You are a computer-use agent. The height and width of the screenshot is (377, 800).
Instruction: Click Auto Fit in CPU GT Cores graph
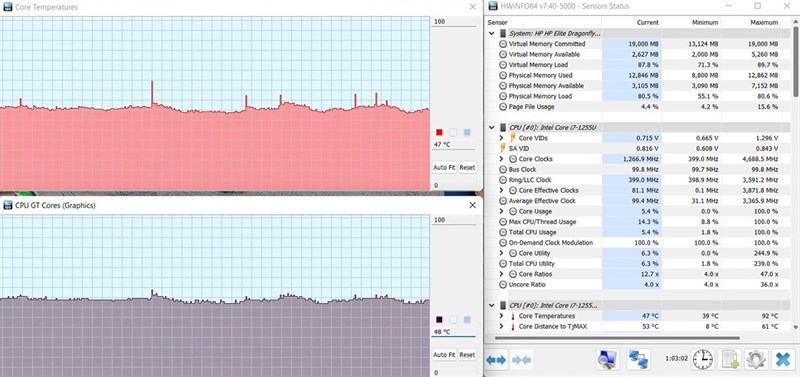point(444,355)
